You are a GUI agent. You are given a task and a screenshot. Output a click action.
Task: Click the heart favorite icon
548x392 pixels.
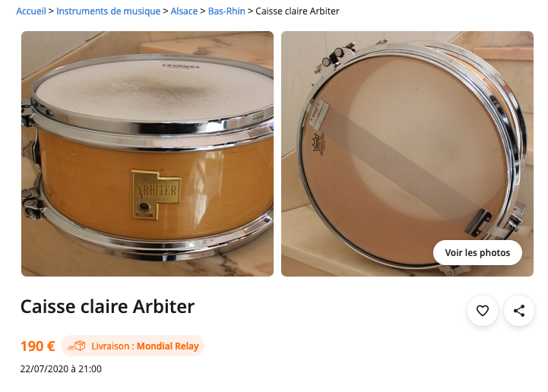(x=483, y=310)
